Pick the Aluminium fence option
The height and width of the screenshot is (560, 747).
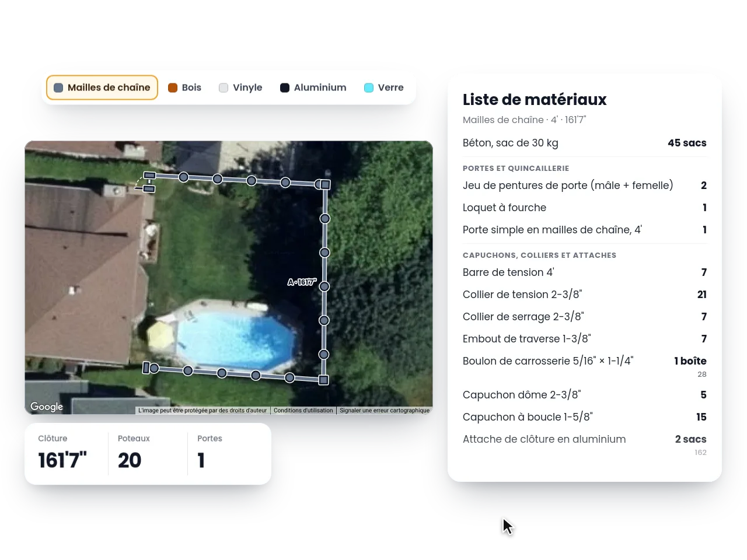click(313, 87)
